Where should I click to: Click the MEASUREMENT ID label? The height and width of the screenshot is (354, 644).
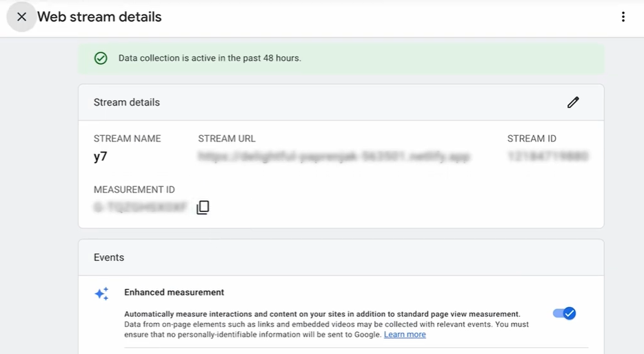coord(134,190)
